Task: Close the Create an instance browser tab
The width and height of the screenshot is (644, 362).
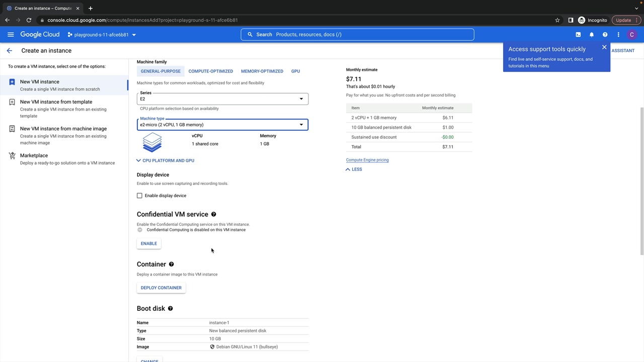Action: click(x=77, y=8)
